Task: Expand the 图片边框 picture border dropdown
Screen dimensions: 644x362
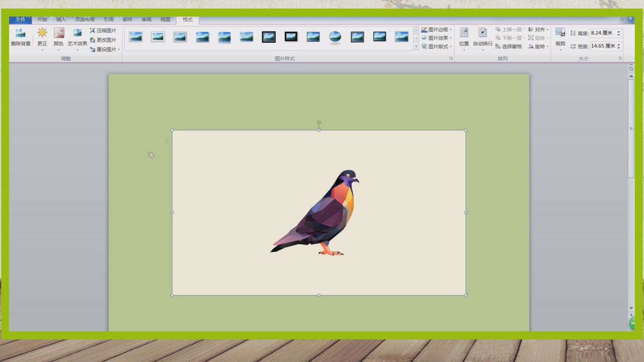Action: pos(437,30)
